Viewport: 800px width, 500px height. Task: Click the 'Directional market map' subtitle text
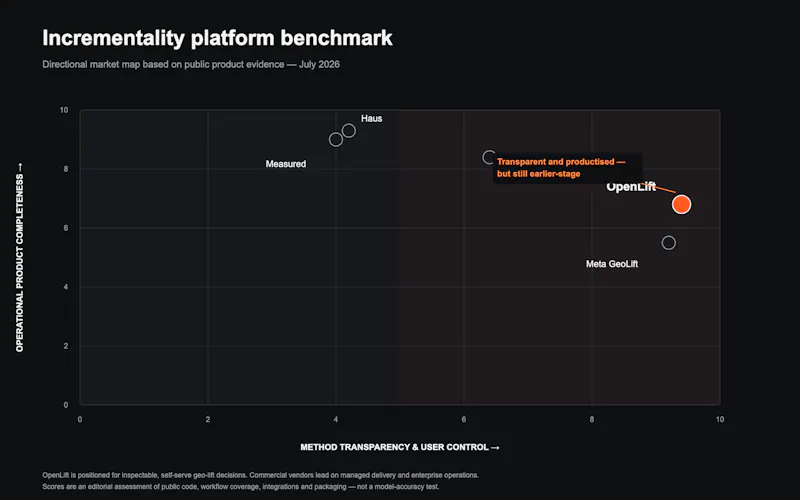[x=191, y=64]
